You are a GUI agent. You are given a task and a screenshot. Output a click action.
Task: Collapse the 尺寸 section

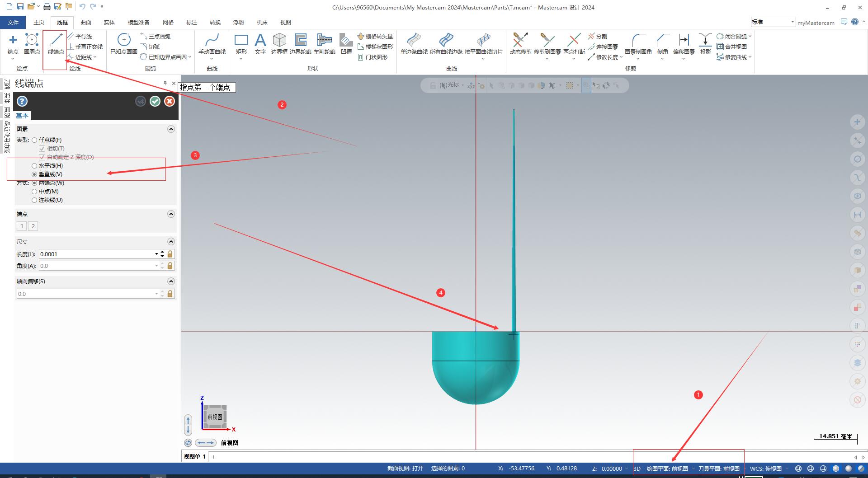pyautogui.click(x=171, y=241)
